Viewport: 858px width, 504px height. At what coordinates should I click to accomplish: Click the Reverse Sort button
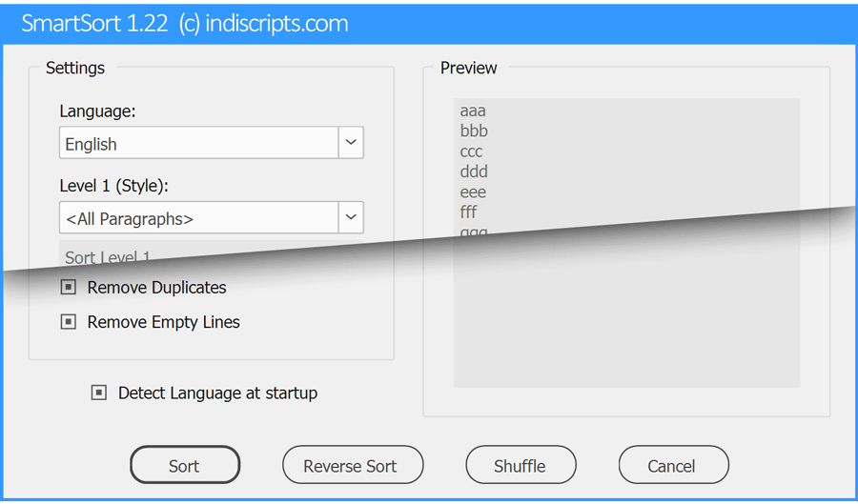tap(352, 466)
